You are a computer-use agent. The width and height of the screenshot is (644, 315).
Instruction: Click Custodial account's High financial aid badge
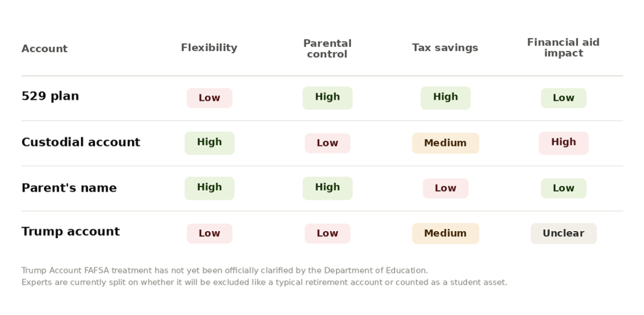click(563, 143)
